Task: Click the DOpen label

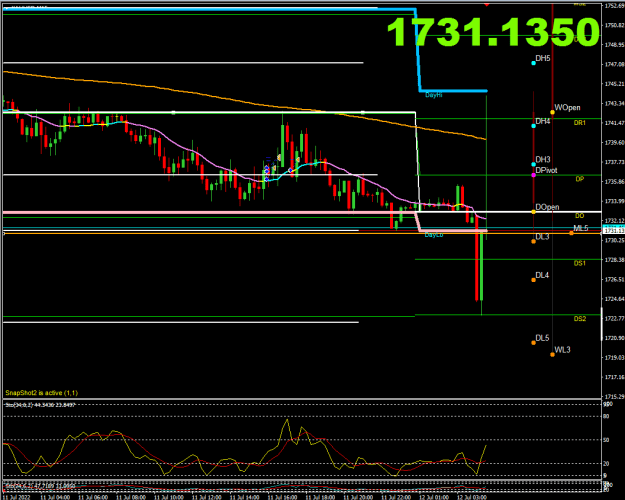Action: [x=547, y=207]
